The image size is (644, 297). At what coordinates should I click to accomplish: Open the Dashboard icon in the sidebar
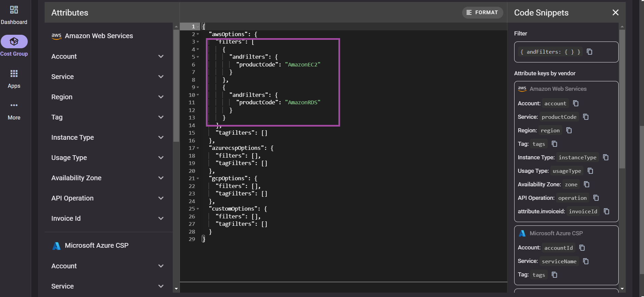tap(14, 10)
